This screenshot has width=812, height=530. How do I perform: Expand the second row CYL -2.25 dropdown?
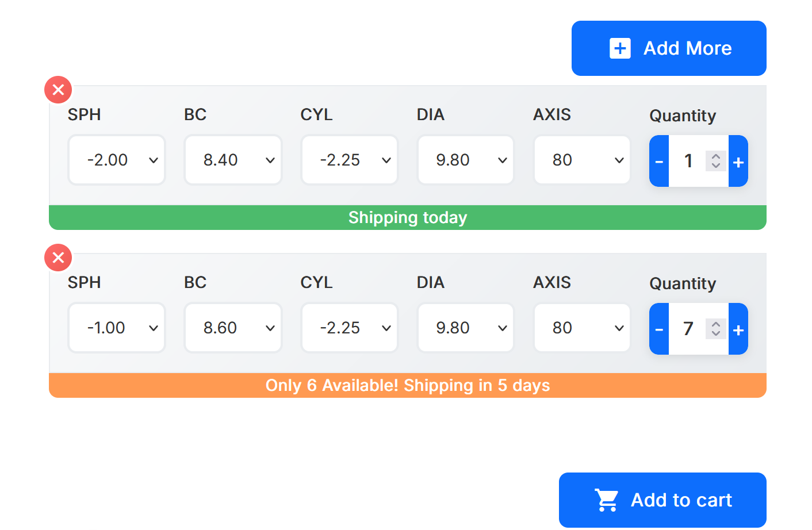pos(350,328)
